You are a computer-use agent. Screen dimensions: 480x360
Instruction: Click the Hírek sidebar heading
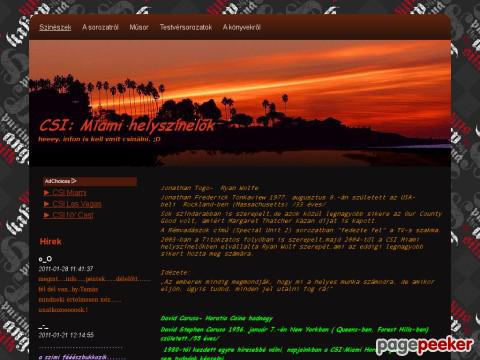[50, 242]
